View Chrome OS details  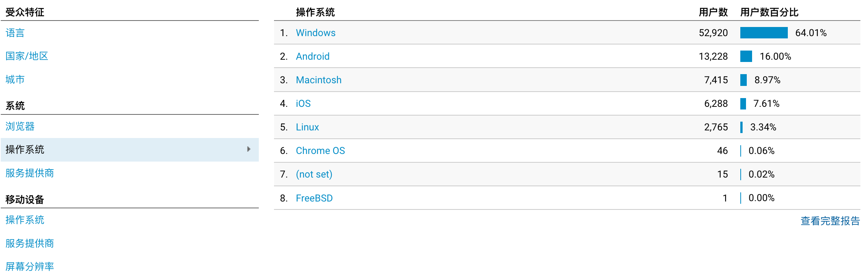click(x=320, y=151)
